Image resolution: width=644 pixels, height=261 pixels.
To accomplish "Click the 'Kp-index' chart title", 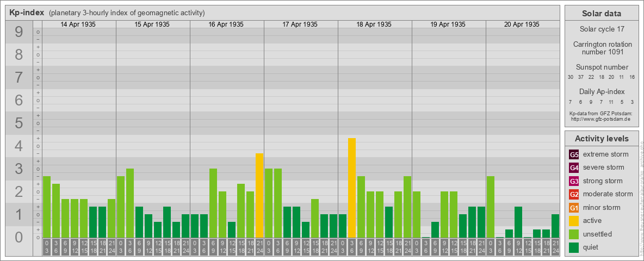I will pos(27,13).
